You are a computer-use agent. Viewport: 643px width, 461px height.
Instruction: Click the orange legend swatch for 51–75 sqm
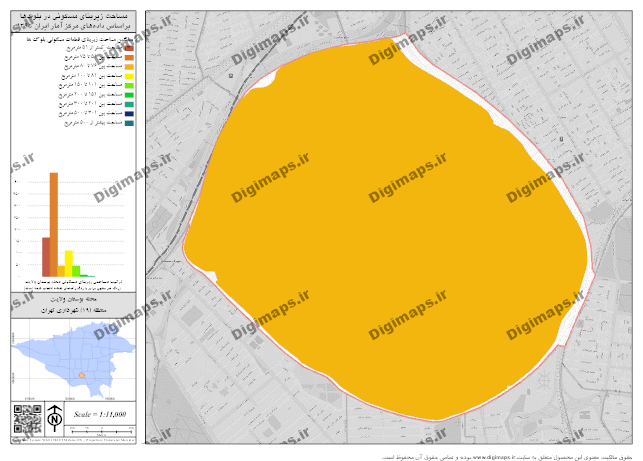129,58
